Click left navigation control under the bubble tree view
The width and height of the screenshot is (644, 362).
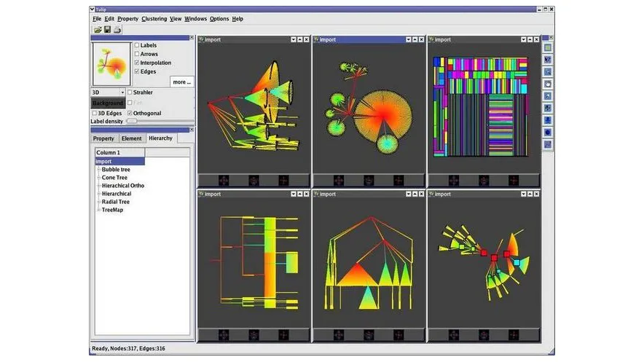click(339, 180)
